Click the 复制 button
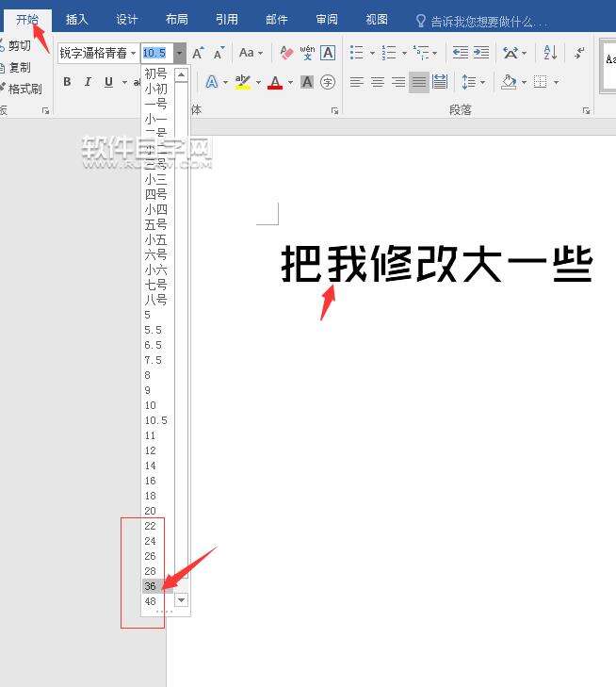This screenshot has height=687, width=616. pos(16,68)
